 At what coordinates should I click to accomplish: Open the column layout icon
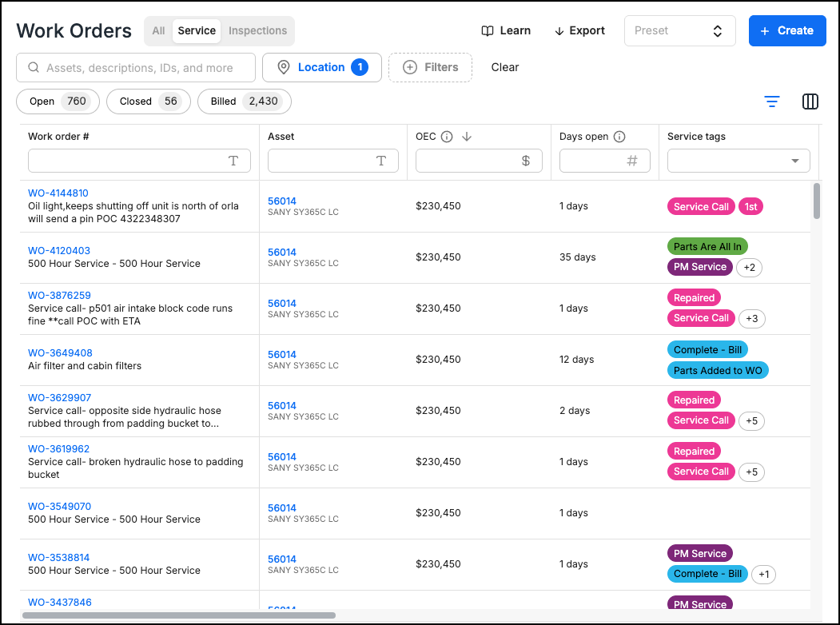tap(810, 102)
